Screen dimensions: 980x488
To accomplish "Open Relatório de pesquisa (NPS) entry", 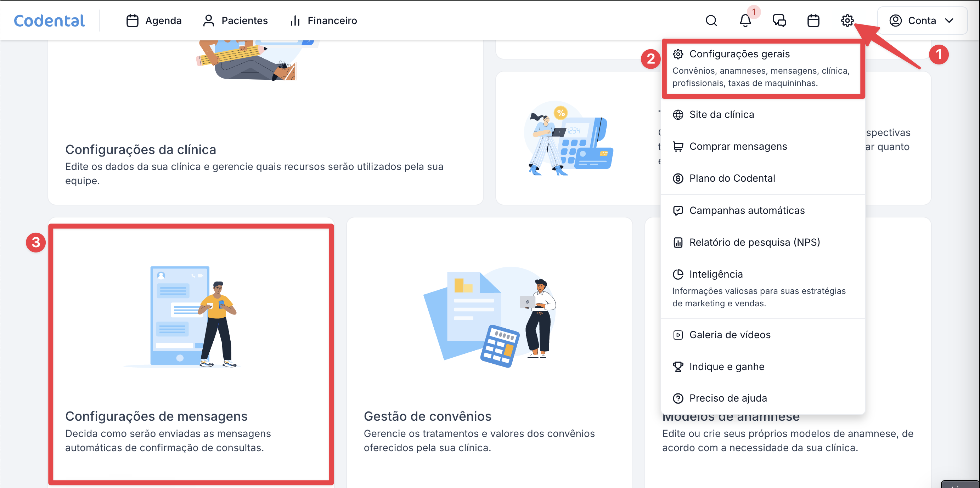I will pyautogui.click(x=754, y=242).
